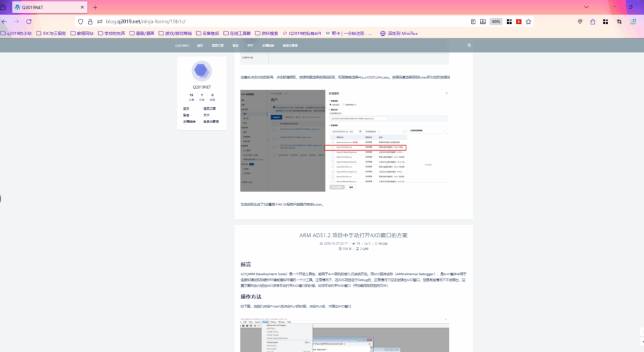Reload the current page
644x352 pixels.
coord(29,21)
